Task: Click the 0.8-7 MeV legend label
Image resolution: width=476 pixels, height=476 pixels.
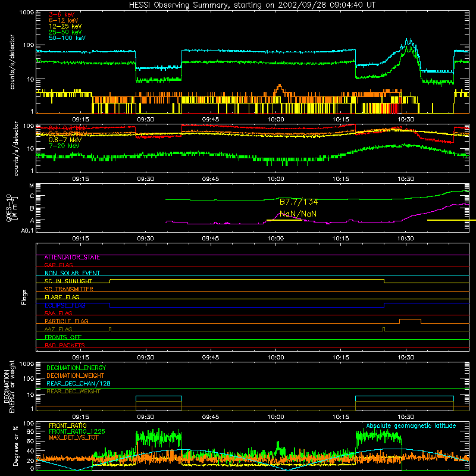Action: pos(65,140)
